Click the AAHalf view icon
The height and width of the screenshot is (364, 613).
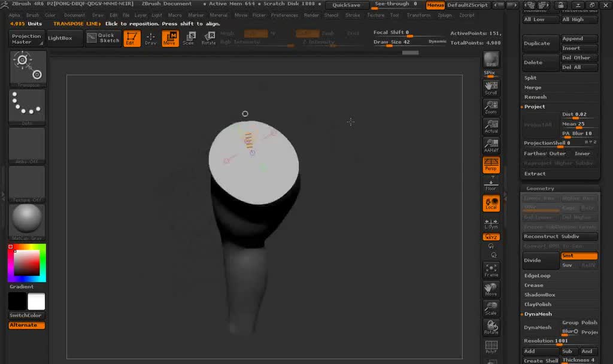point(491,146)
